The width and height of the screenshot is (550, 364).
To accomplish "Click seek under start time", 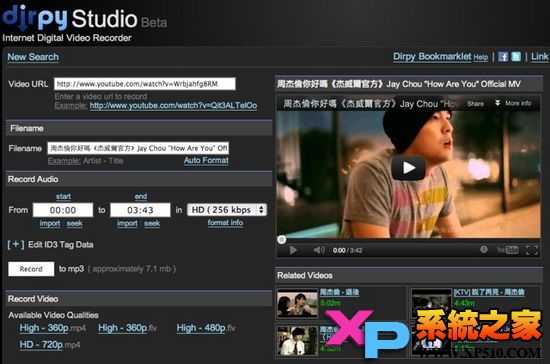I will 74,223.
